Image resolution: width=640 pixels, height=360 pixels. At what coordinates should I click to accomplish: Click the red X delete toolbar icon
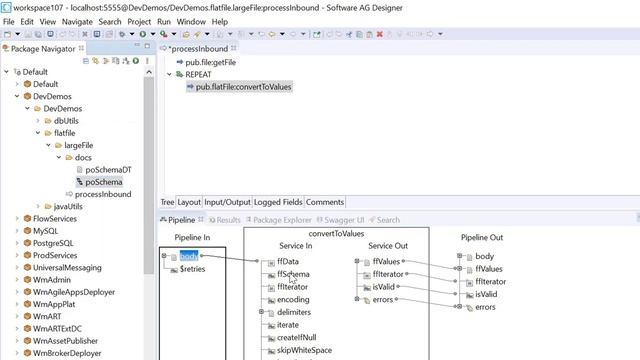click(380, 34)
